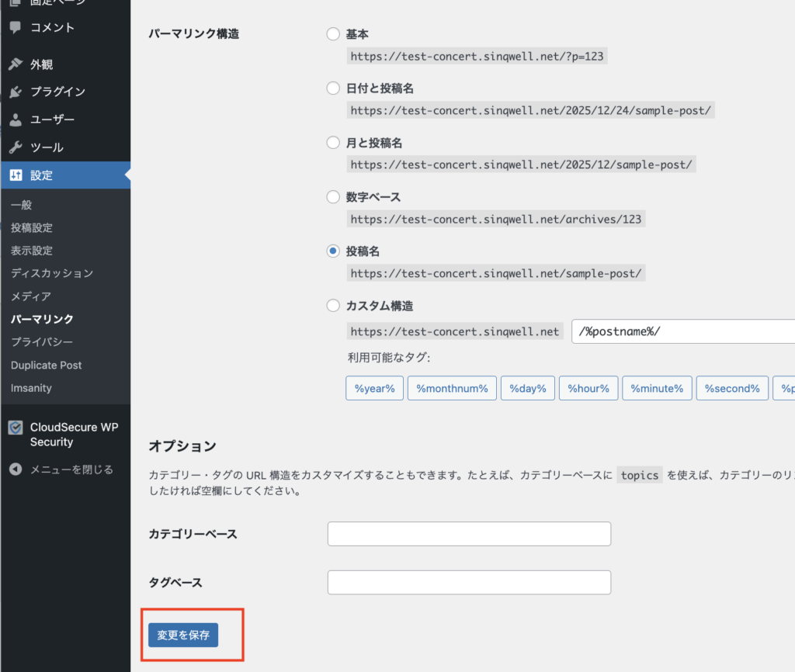Click the カテゴリーベース input field
The image size is (795, 672).
tap(469, 534)
